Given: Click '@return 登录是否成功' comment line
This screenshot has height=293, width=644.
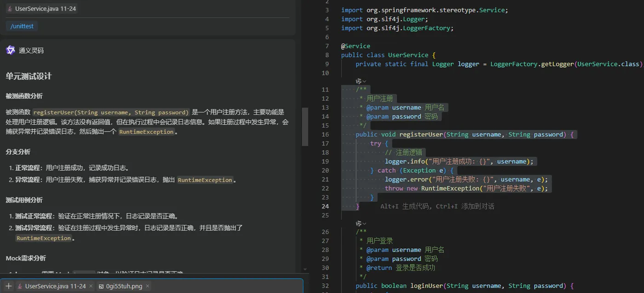Looking at the screenshot, I should click(401, 268).
